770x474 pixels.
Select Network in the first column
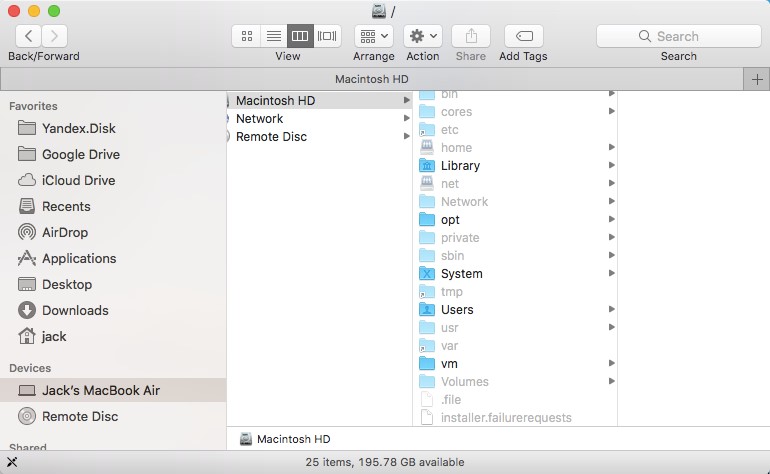[x=259, y=119]
